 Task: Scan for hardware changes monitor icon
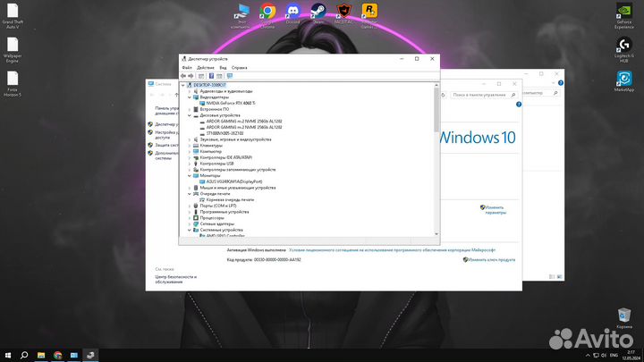pyautogui.click(x=230, y=76)
